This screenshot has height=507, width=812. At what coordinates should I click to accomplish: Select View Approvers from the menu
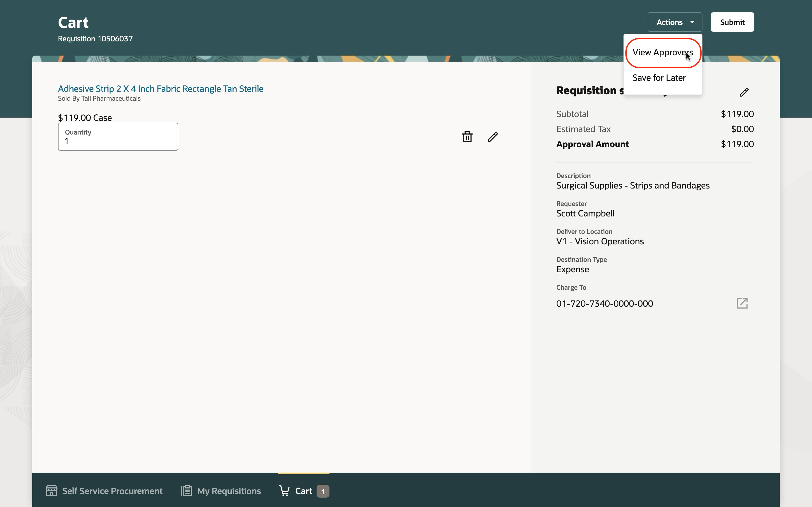pos(662,53)
